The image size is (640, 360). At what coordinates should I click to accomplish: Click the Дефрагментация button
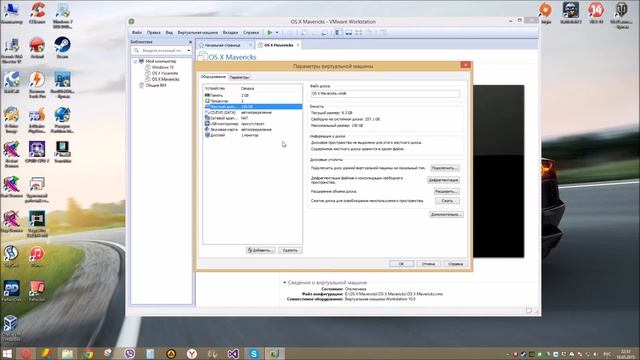coord(443,180)
